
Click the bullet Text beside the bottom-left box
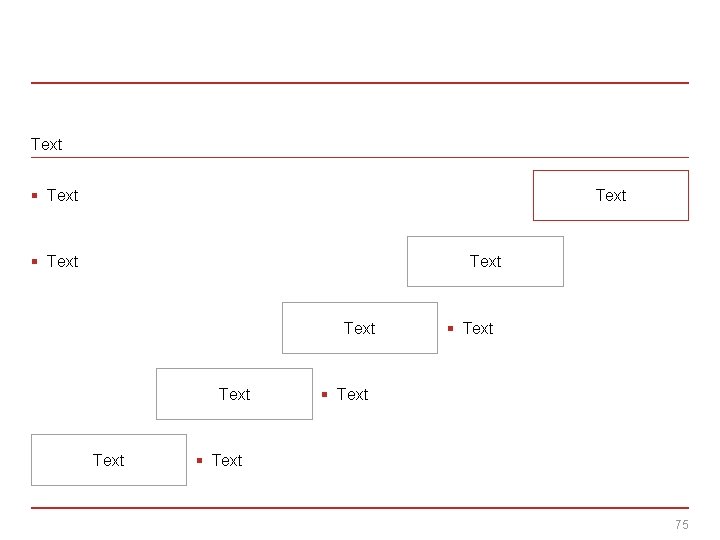click(227, 460)
